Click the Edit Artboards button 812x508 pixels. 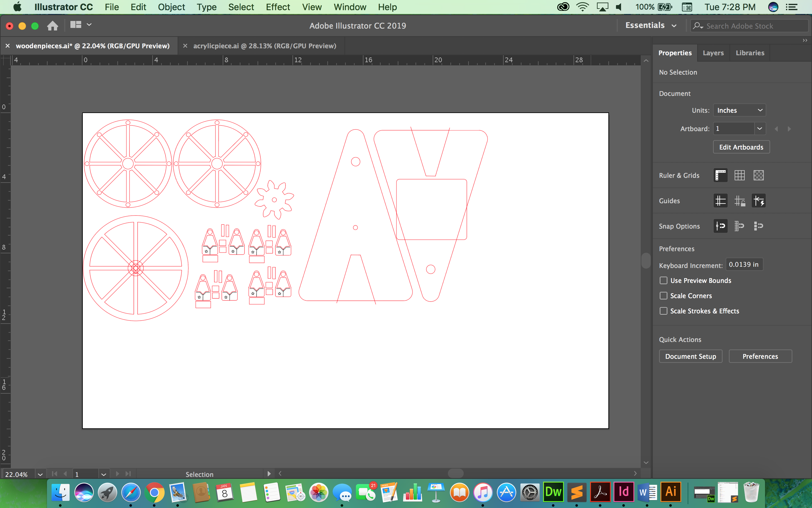click(x=741, y=147)
